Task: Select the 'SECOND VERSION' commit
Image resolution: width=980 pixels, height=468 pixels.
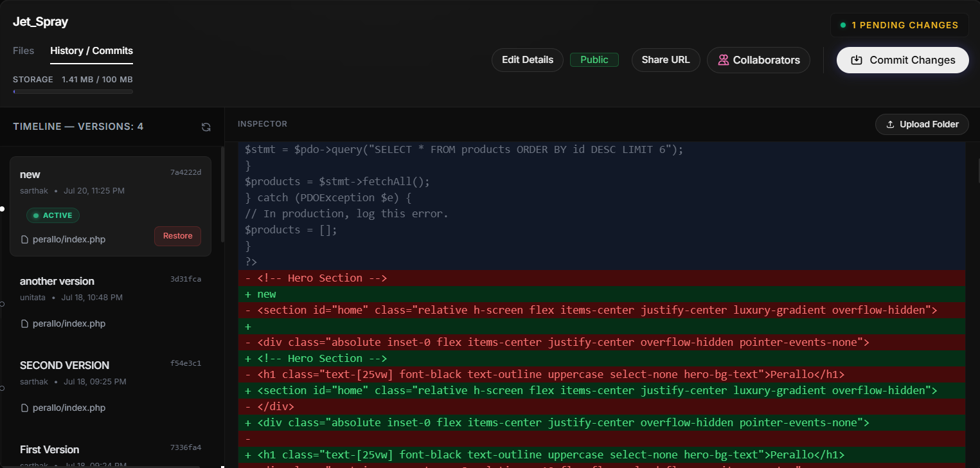Action: coord(111,386)
